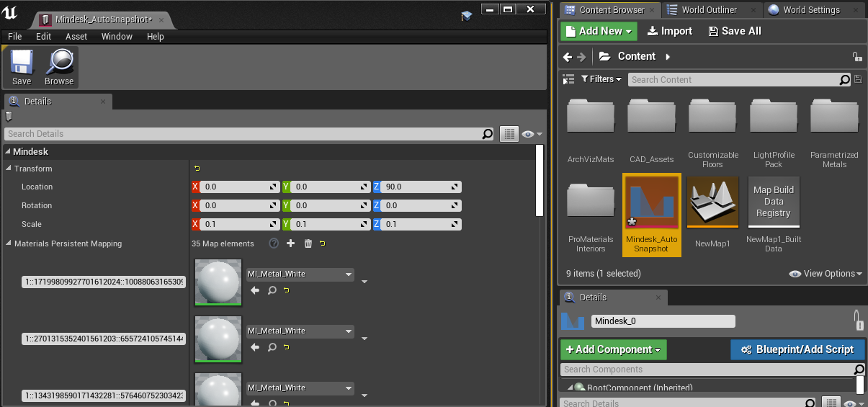
Task: Click the Location Z field showing 90.0
Action: pyautogui.click(x=422, y=187)
